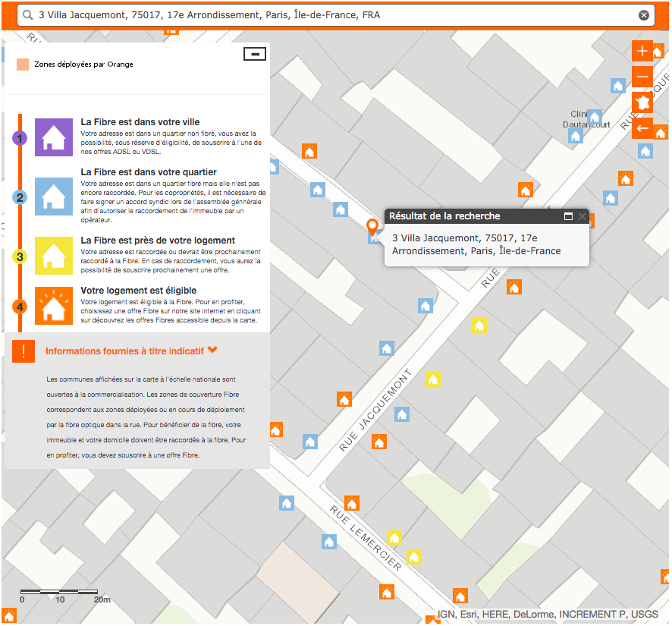
Task: Select legend step 4 Votre logement est éligible
Action: (x=20, y=307)
